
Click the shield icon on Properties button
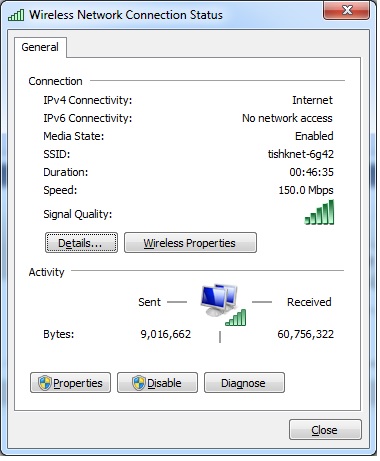tap(45, 383)
